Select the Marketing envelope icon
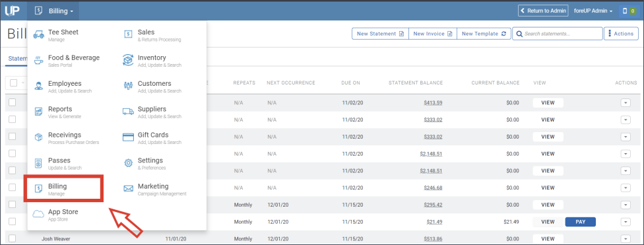The height and width of the screenshot is (245, 644). [128, 189]
